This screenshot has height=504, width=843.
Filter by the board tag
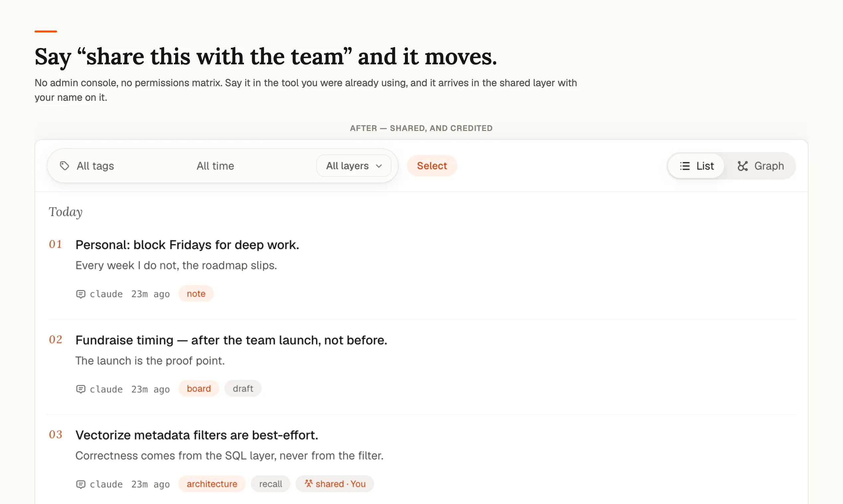(x=199, y=389)
